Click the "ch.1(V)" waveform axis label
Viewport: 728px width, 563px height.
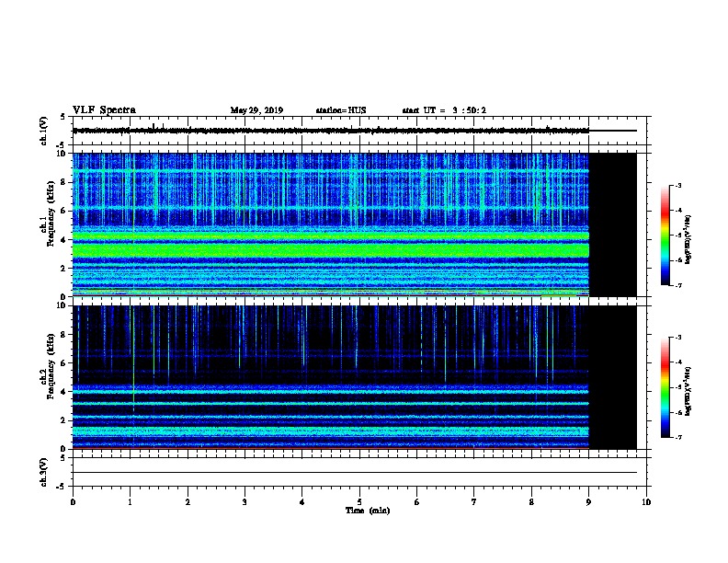click(44, 131)
